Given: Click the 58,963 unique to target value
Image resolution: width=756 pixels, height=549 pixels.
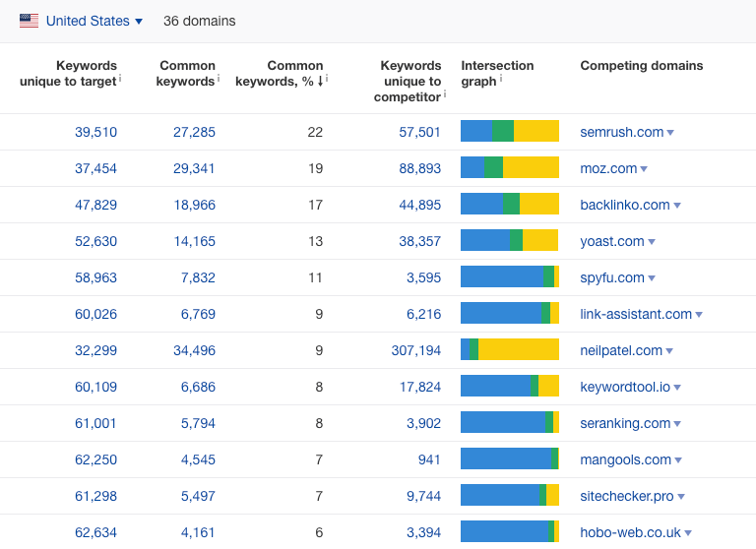Looking at the screenshot, I should [x=95, y=277].
